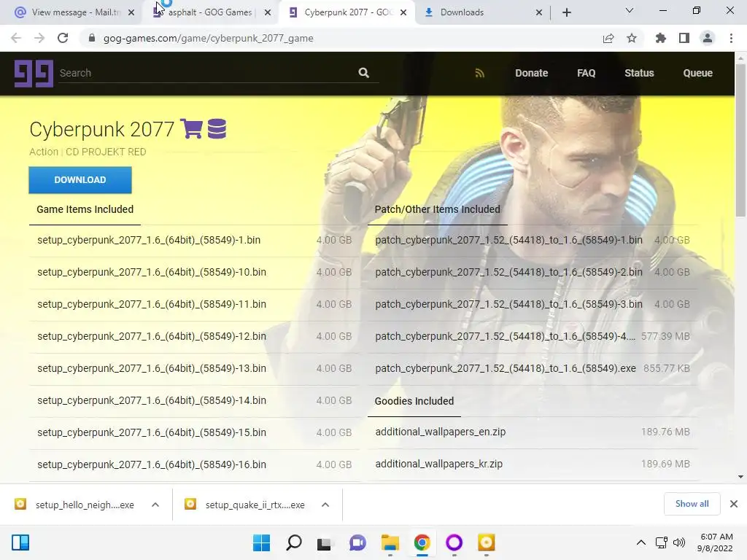Select additional_wallpapers_en.zip

coord(533,432)
